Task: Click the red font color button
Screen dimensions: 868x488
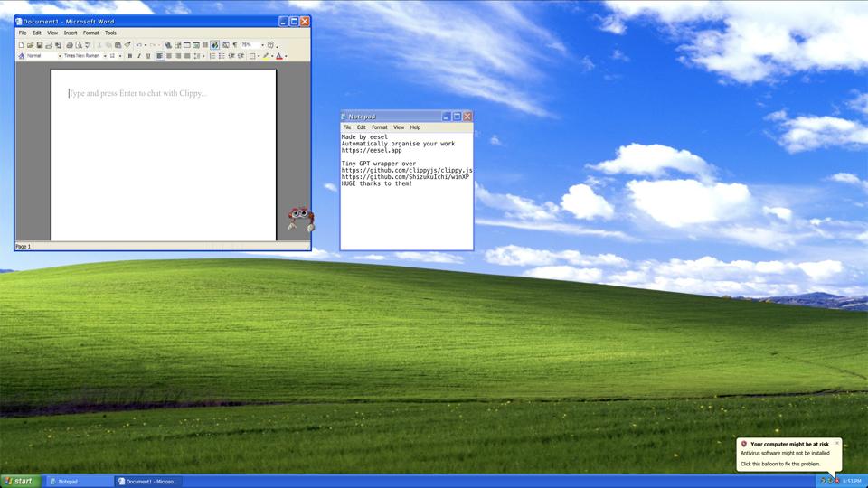Action: tap(279, 56)
